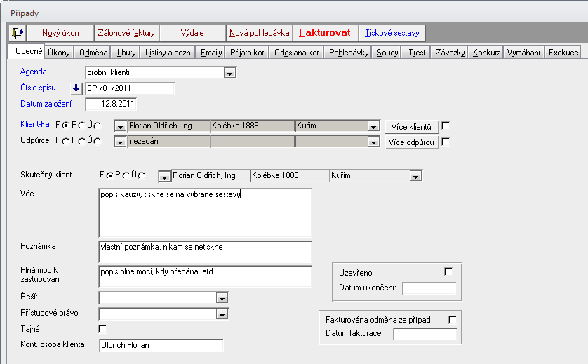Select radio P in Skutečný klient row

(x=126, y=175)
